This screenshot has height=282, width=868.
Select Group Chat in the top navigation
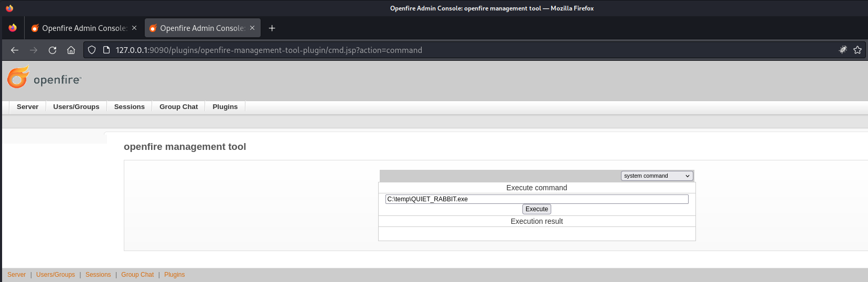point(178,107)
